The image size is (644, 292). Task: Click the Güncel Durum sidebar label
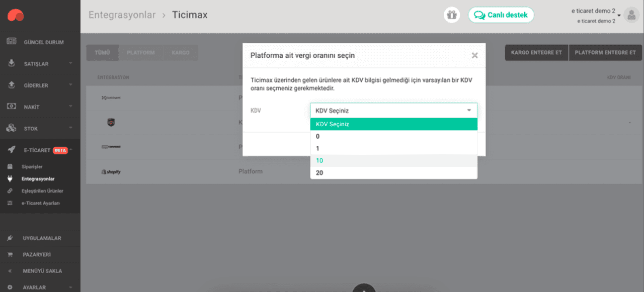(x=44, y=42)
